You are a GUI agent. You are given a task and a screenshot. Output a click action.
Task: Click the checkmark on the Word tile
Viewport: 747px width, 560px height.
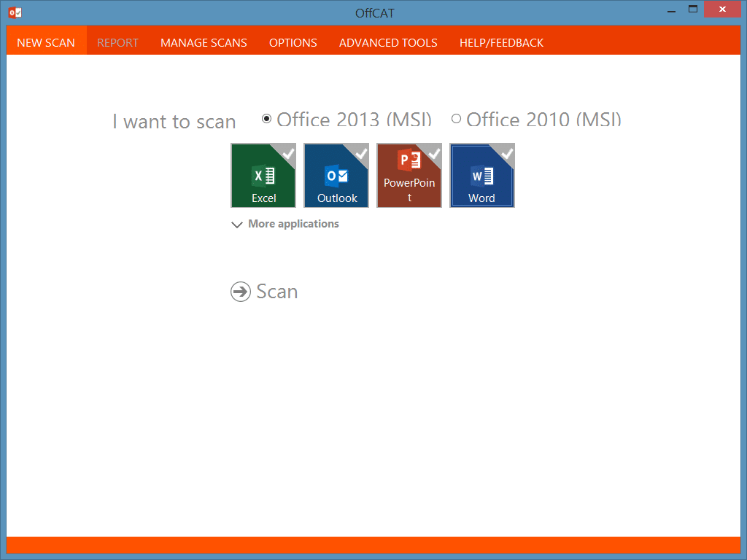coord(507,153)
